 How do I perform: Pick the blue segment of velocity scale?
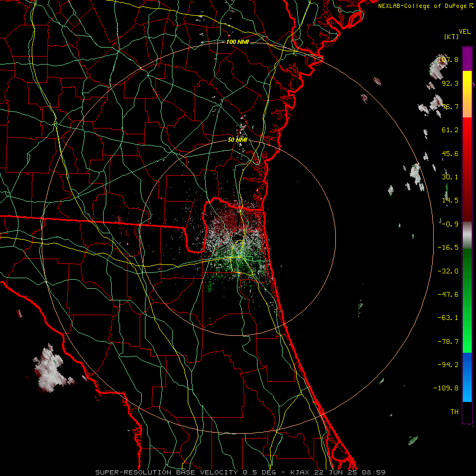click(x=467, y=377)
